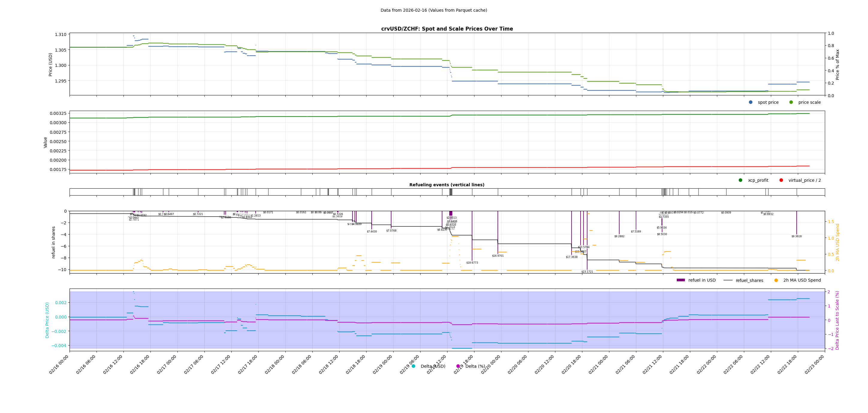Image resolution: width=868 pixels, height=413 pixels.
Task: Click the red virtual_price / 2 legend dot
Action: point(781,180)
